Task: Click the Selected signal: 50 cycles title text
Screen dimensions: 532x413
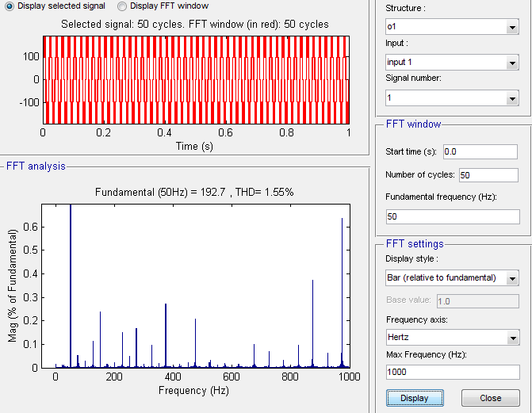Action: tap(195, 24)
